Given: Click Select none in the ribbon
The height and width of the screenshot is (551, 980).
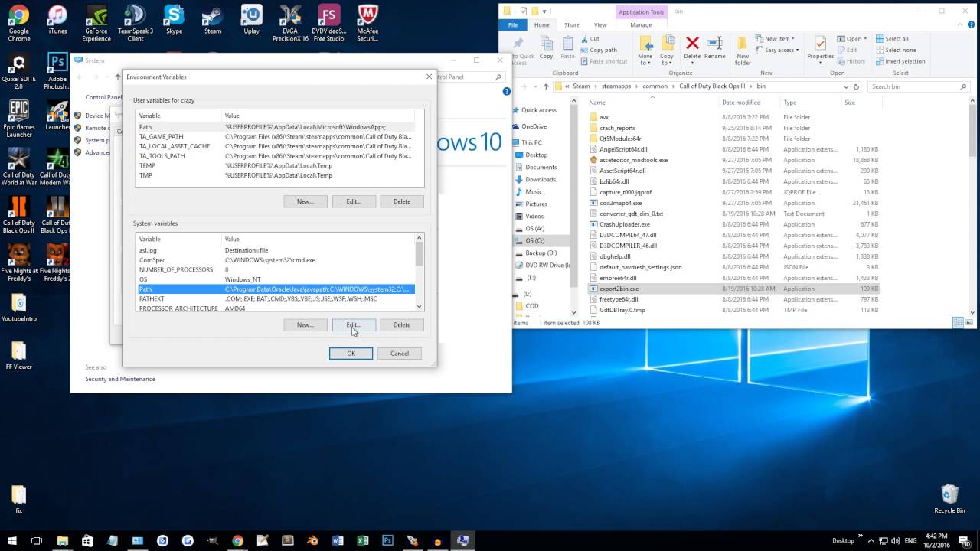Looking at the screenshot, I should 895,50.
